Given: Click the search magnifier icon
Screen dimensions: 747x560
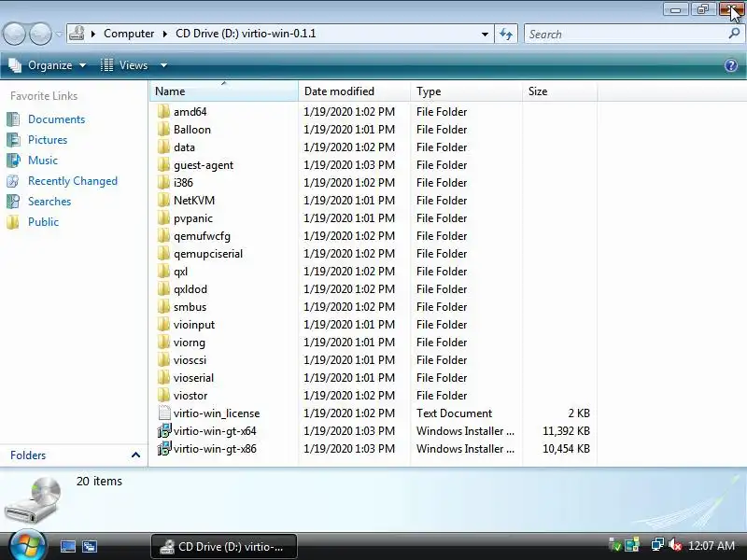Looking at the screenshot, I should (x=734, y=34).
